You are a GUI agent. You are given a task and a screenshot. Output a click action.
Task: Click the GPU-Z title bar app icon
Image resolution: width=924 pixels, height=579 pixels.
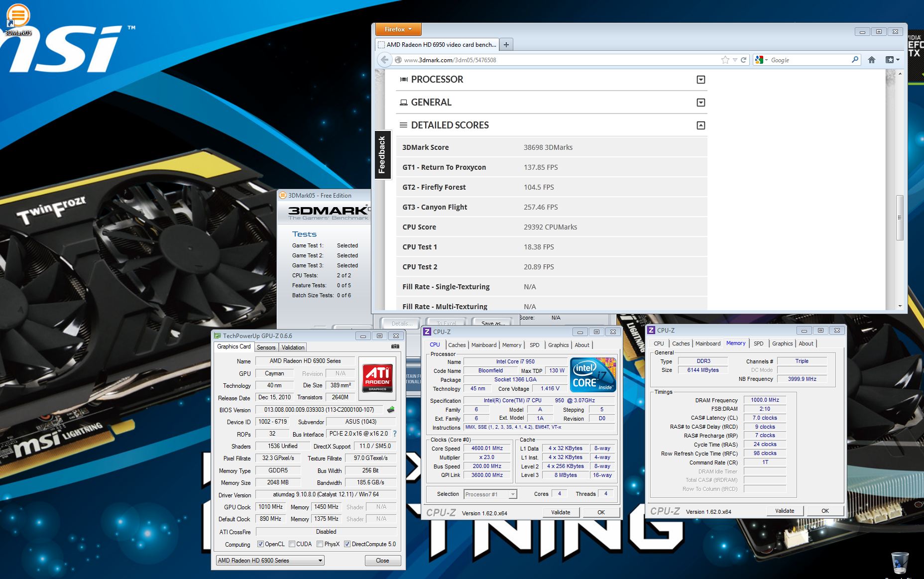coord(217,336)
